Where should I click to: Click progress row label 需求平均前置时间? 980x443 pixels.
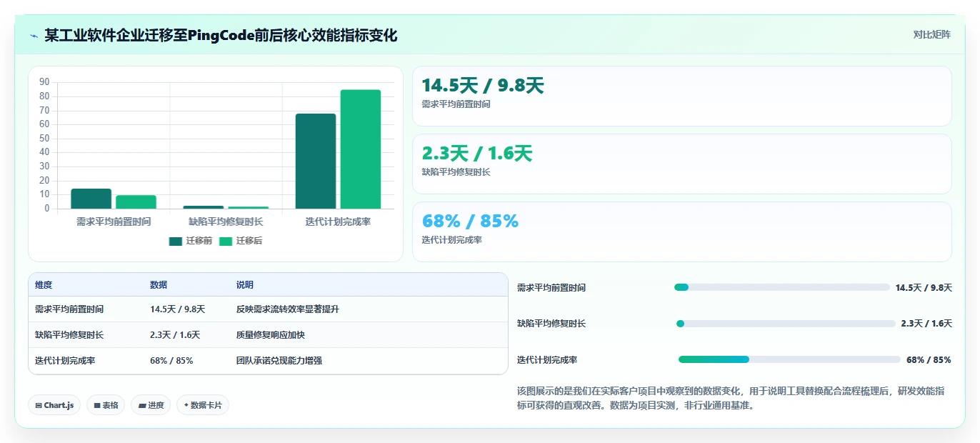(x=551, y=288)
